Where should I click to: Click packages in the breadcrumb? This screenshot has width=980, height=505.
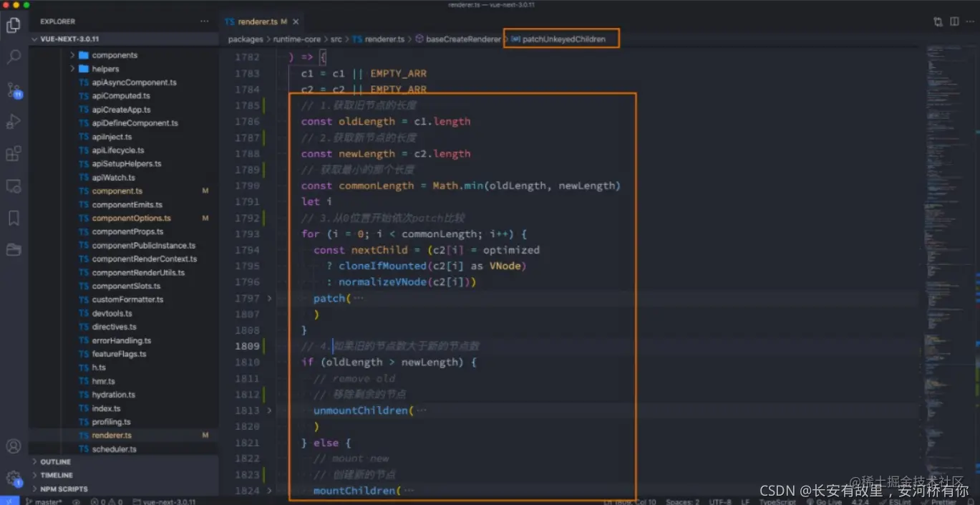coord(246,39)
